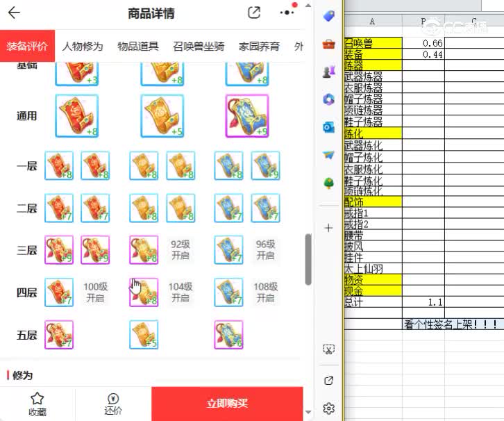Viewport: 504px width, 421px height.
Task: Click 看个性签名上架 text cell
Action: point(453,324)
